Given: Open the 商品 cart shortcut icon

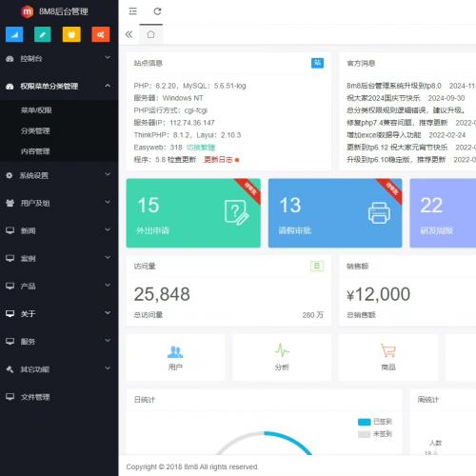Looking at the screenshot, I should pyautogui.click(x=388, y=350).
